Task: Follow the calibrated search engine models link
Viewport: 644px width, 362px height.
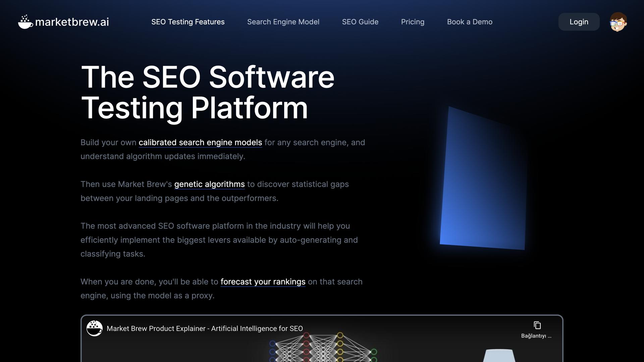Action: (200, 142)
